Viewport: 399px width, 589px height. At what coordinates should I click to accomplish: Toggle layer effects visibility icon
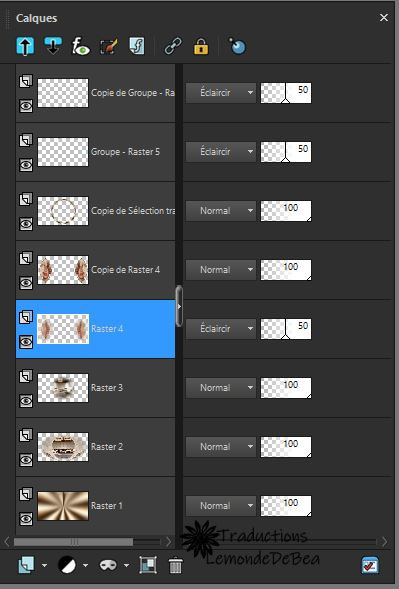[80, 47]
